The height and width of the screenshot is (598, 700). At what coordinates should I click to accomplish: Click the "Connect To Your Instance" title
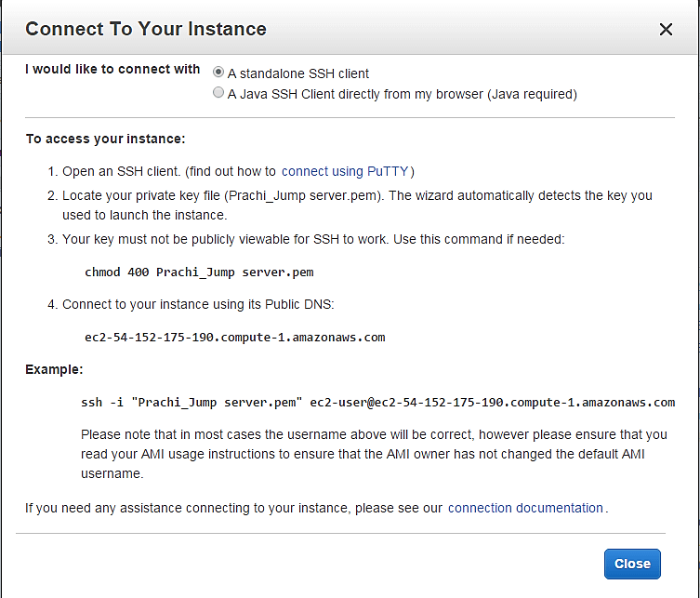coord(146,29)
